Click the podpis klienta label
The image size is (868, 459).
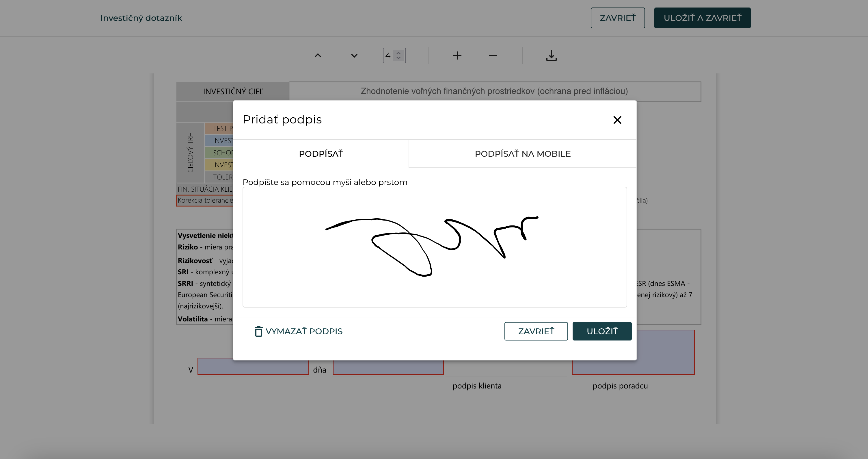[x=477, y=386]
